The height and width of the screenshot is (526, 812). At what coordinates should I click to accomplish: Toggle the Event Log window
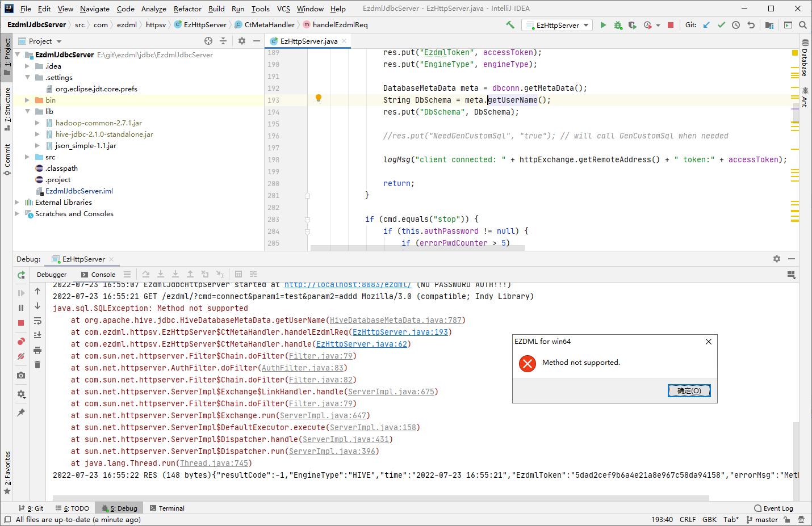pos(773,508)
